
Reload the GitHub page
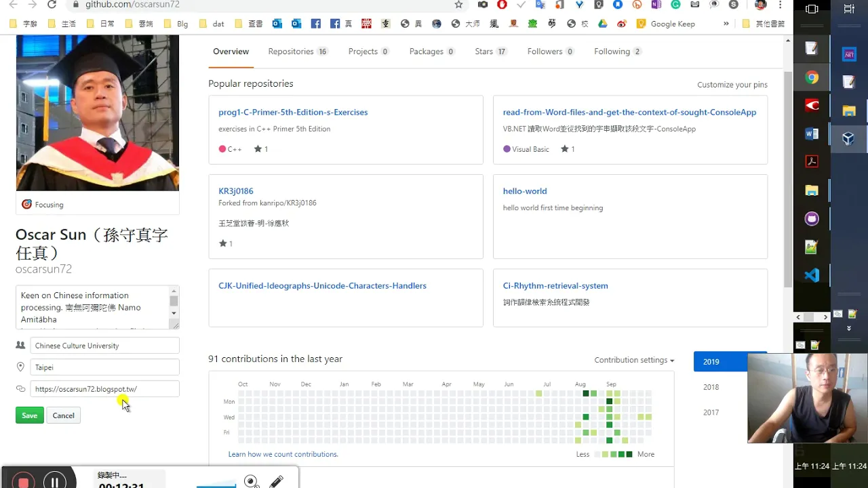pos(52,5)
